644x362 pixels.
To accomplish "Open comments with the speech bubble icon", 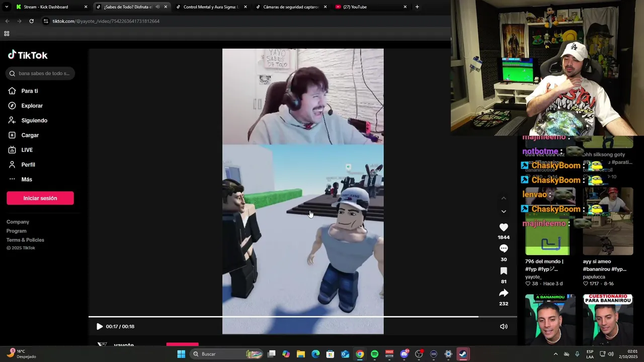I will [x=504, y=248].
